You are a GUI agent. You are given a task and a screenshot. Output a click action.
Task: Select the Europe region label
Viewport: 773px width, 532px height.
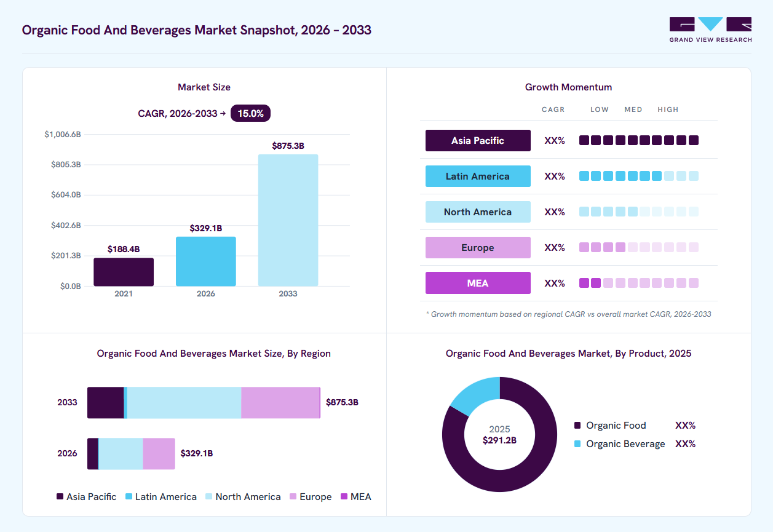[x=478, y=247]
